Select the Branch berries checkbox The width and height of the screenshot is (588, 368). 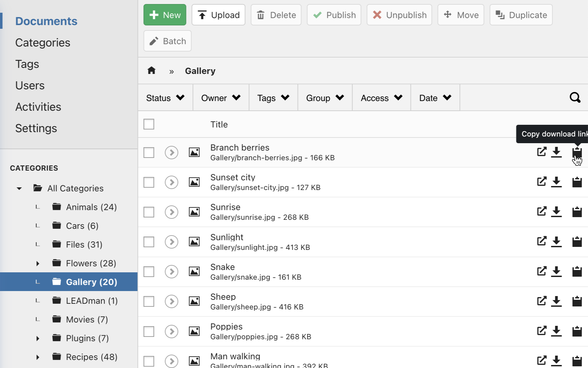[149, 153]
